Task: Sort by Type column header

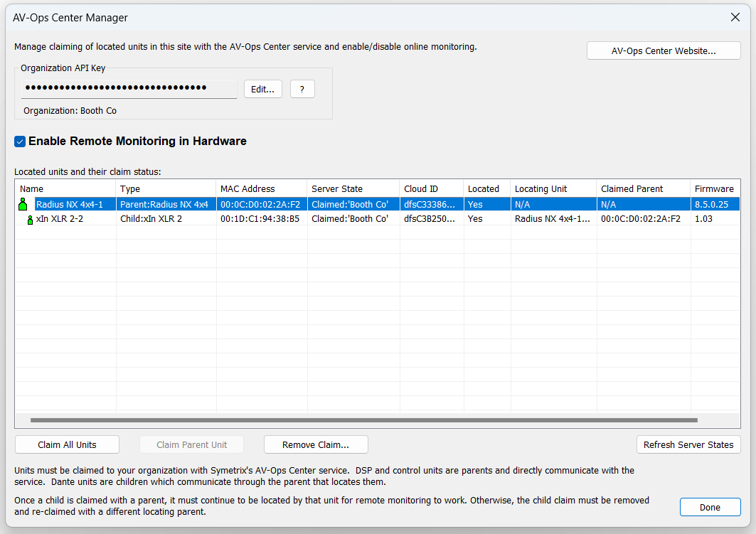Action: [x=166, y=189]
